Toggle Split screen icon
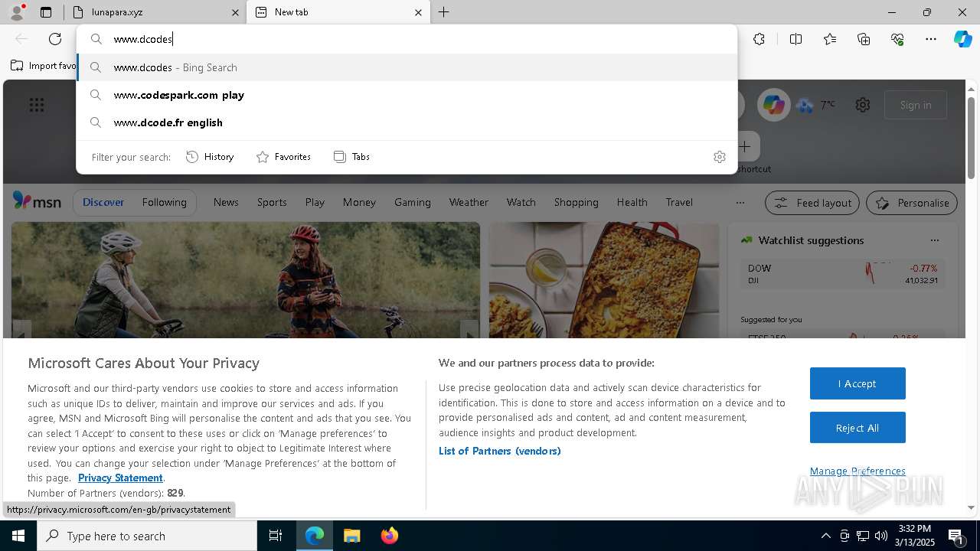980x551 pixels. [795, 39]
